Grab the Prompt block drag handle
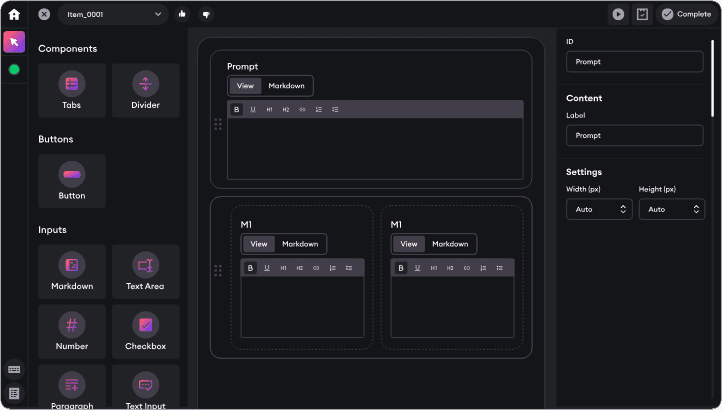722x410 pixels. [218, 124]
